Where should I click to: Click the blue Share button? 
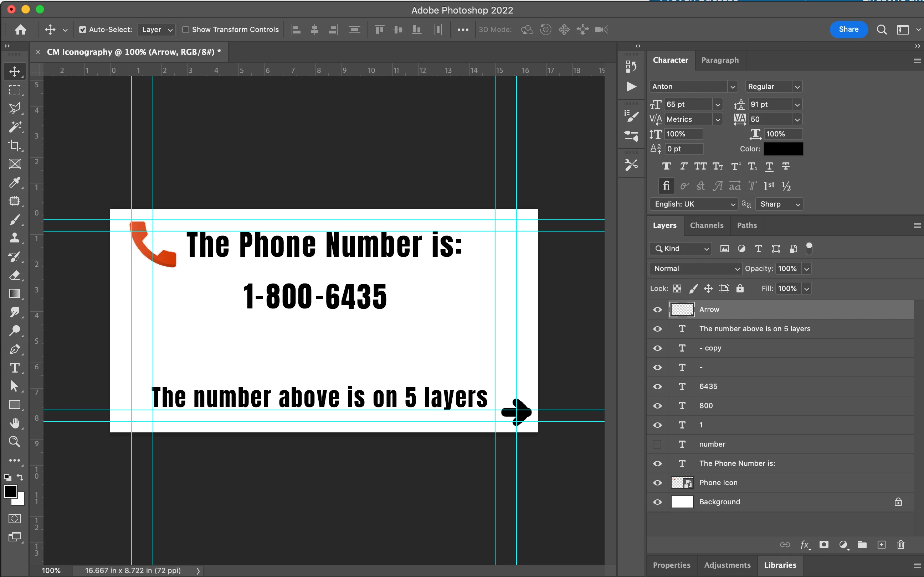click(x=848, y=29)
